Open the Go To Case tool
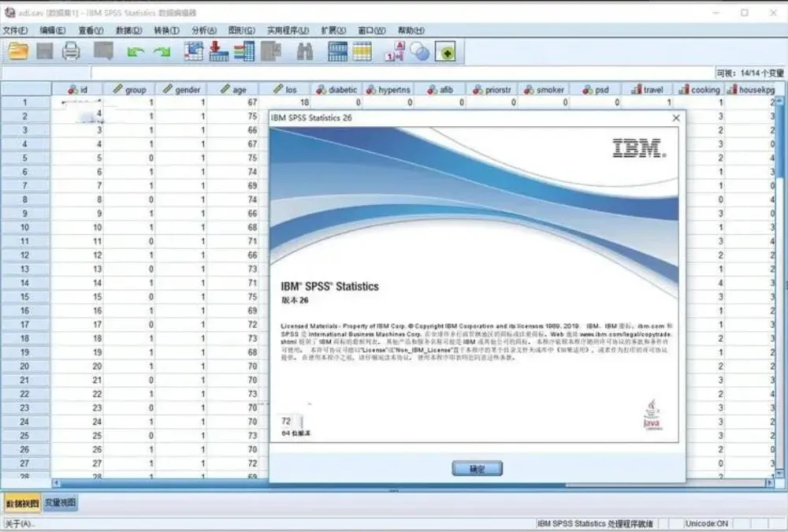The image size is (788, 532). click(217, 51)
